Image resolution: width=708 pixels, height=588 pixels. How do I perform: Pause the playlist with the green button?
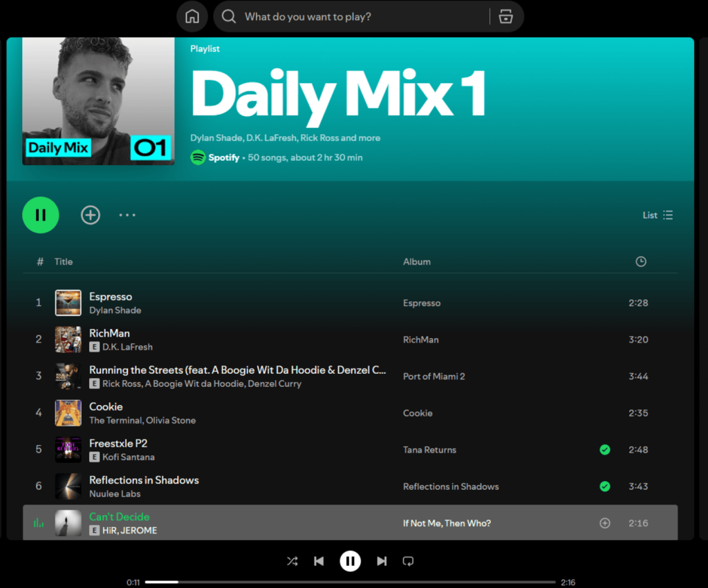[x=41, y=215]
